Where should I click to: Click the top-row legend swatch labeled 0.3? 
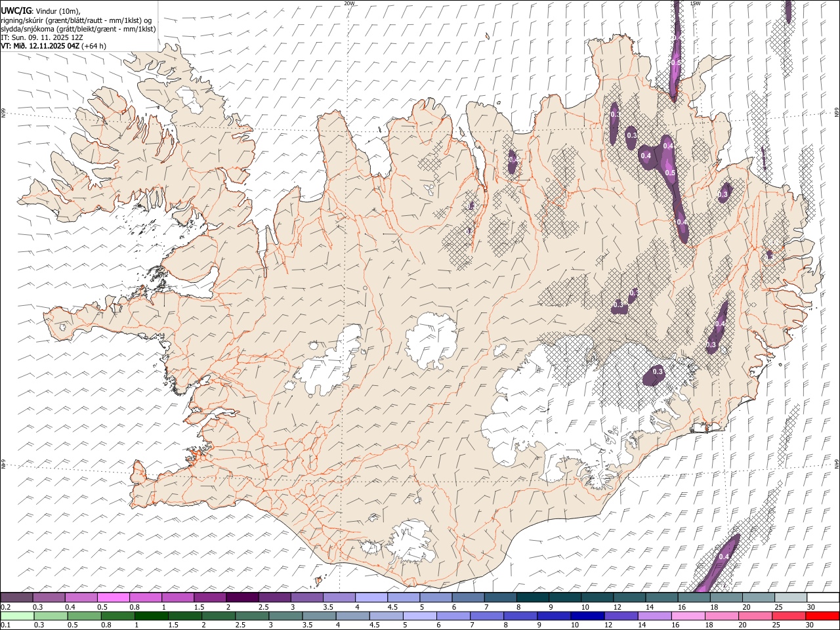pyautogui.click(x=49, y=597)
